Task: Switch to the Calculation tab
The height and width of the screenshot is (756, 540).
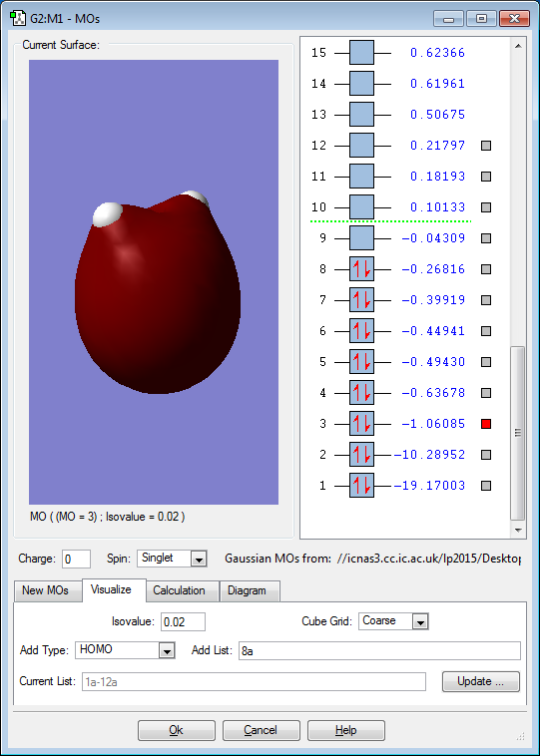Action: (x=179, y=590)
